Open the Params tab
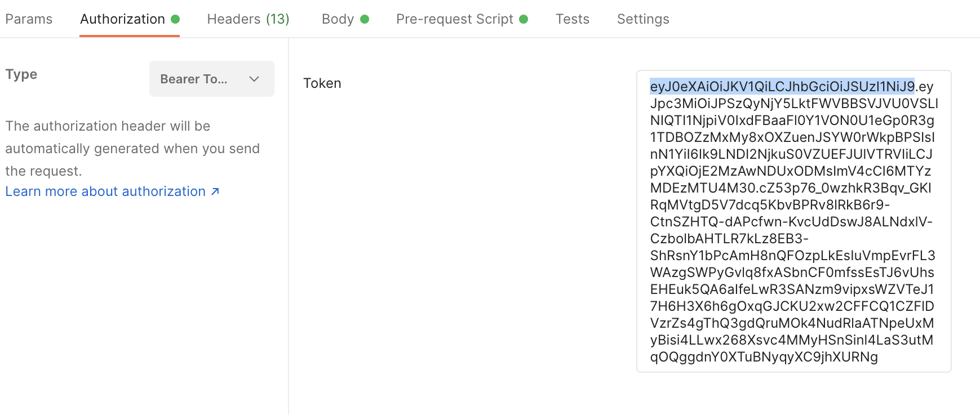Image resolution: width=980 pixels, height=415 pixels. 29,19
